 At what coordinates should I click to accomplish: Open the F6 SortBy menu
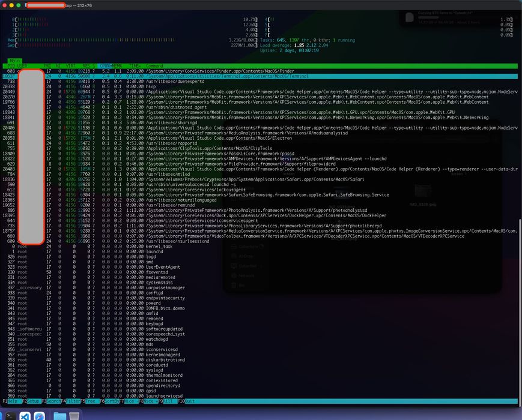coord(109,401)
